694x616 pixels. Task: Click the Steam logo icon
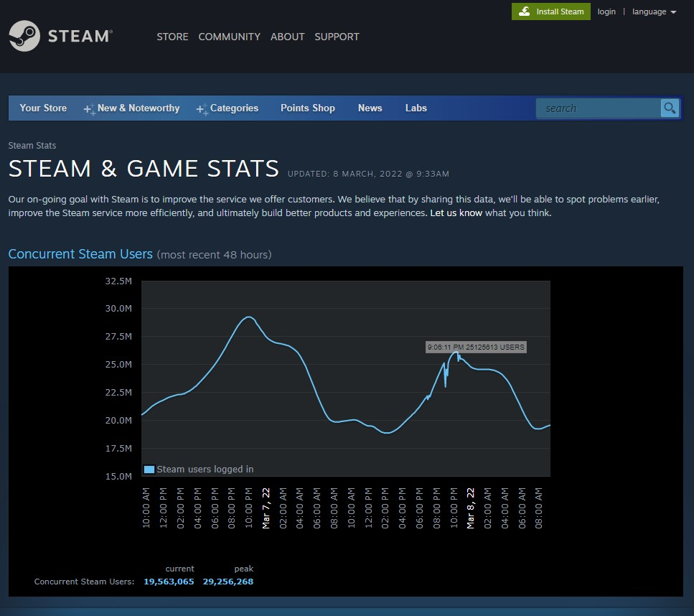click(x=24, y=36)
